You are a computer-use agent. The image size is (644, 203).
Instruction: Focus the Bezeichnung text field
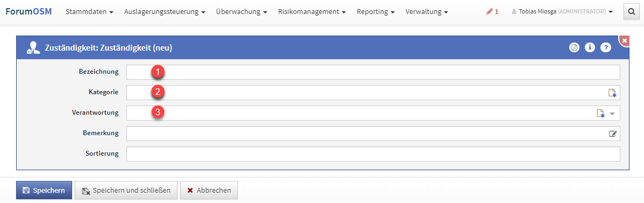[373, 72]
